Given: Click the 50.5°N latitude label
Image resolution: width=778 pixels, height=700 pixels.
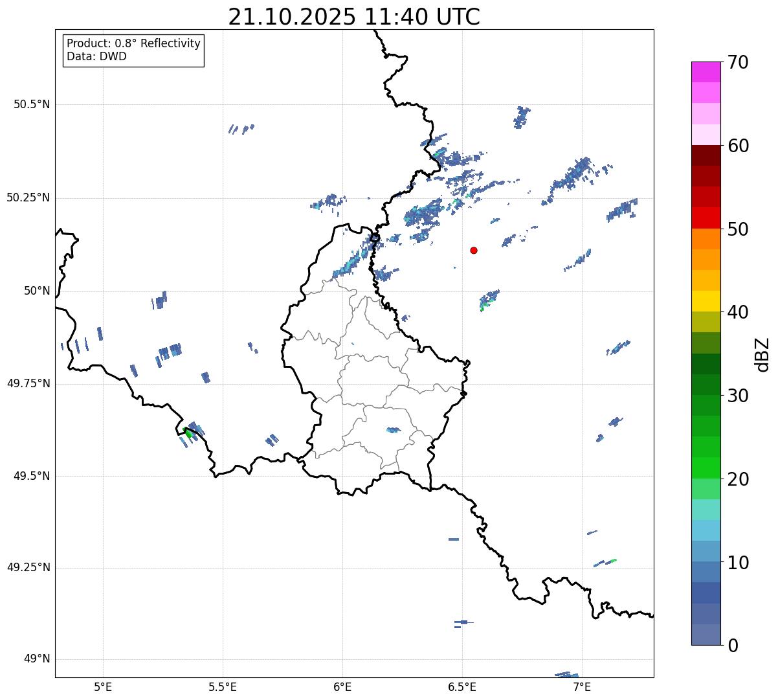Looking at the screenshot, I should coord(32,104).
